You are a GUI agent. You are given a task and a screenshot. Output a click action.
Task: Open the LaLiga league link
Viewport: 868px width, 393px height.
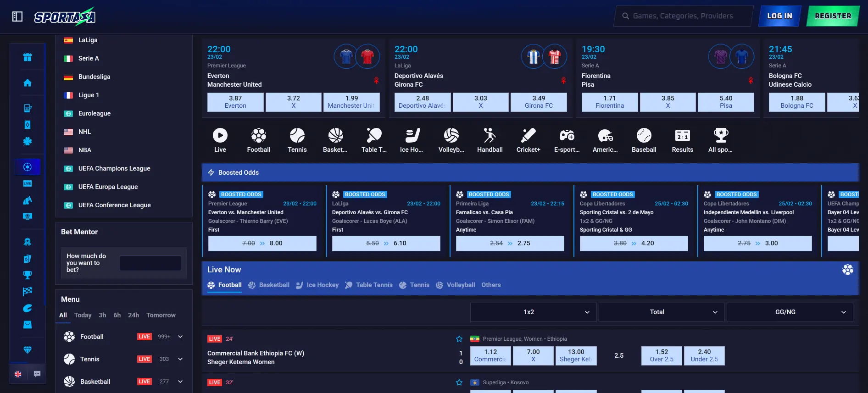point(88,40)
